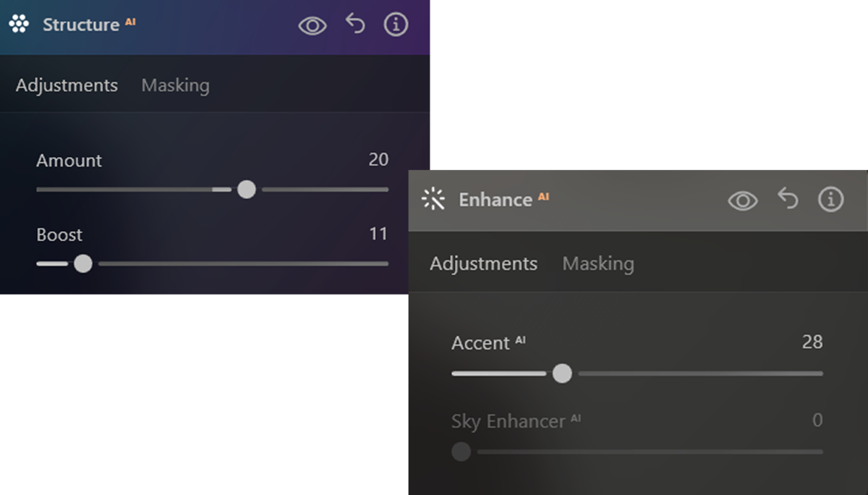Click the Accent value 28 field
This screenshot has width=868, height=495.
(812, 342)
